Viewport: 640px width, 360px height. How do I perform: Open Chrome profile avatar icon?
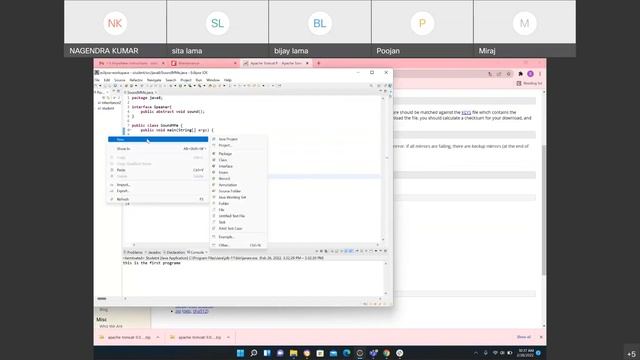tap(530, 74)
